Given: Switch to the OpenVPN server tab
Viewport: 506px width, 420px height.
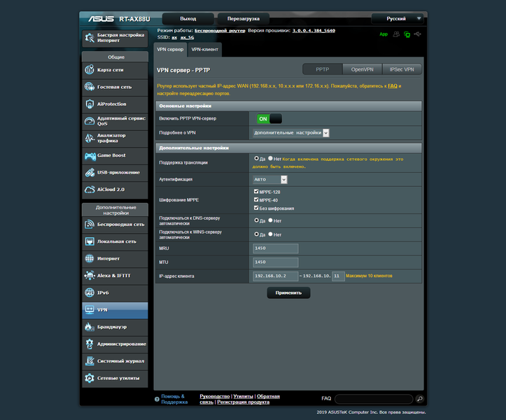Looking at the screenshot, I should tap(362, 69).
